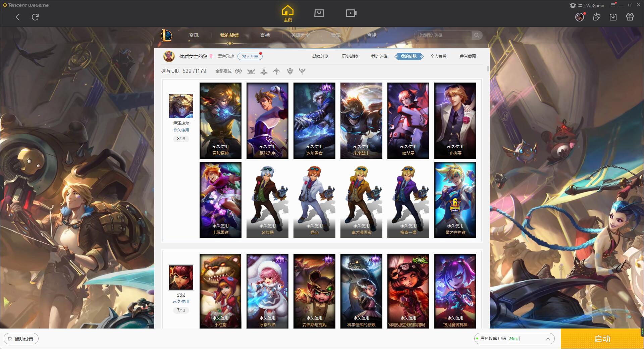Screen dimensions: 644x349
Task: Filter skins by support role icon
Action: pyautogui.click(x=302, y=71)
